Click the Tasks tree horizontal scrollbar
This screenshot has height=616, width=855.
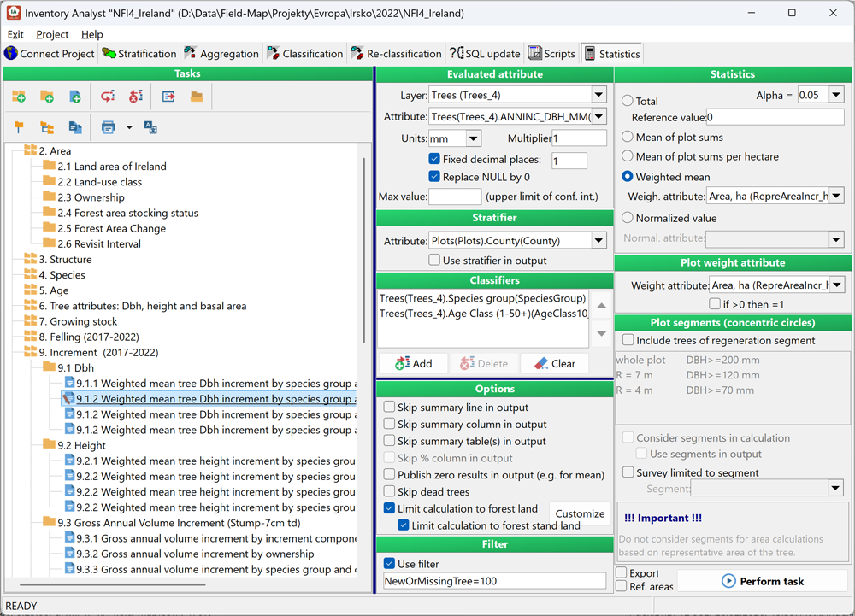pos(111,585)
